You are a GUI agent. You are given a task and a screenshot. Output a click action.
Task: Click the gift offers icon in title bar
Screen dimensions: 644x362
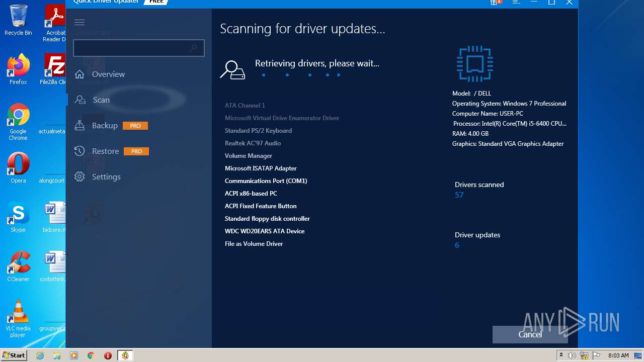(495, 3)
